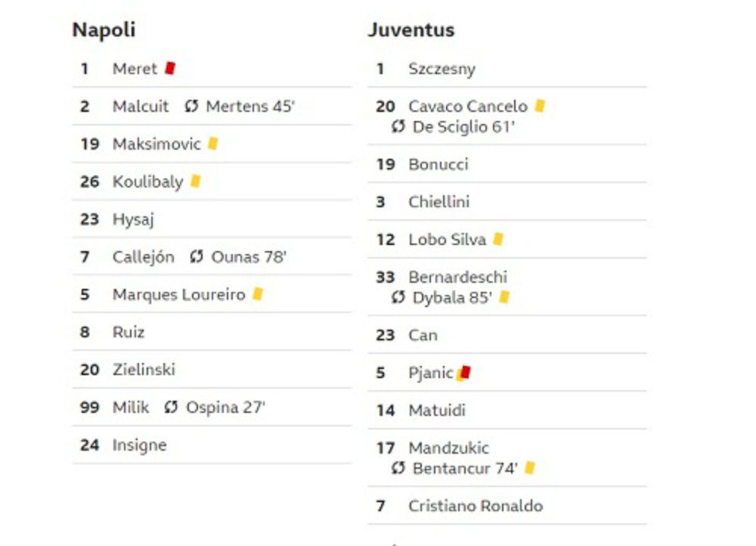The image size is (756, 546).
Task: Click on Chiellini in Juventus lineup
Action: 438,202
